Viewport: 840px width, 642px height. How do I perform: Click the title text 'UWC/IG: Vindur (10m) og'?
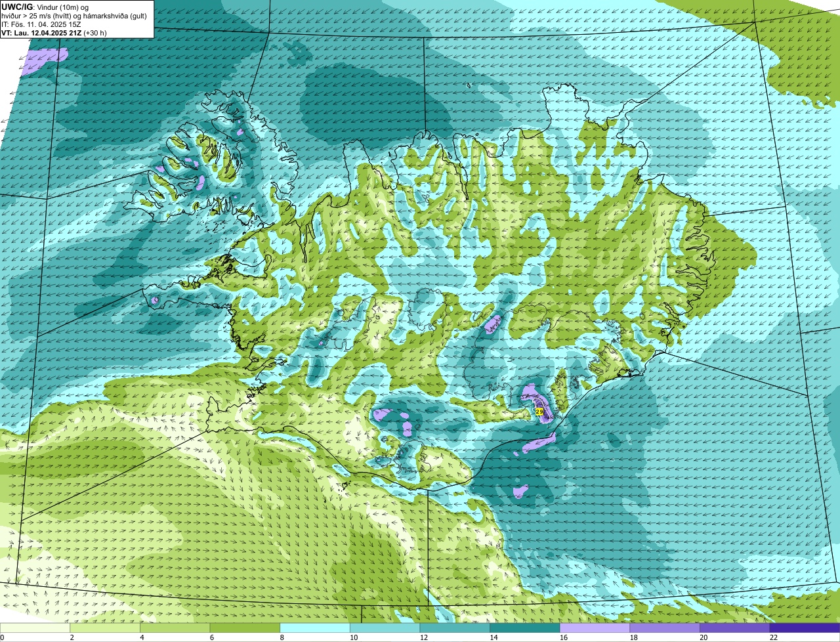click(x=45, y=7)
